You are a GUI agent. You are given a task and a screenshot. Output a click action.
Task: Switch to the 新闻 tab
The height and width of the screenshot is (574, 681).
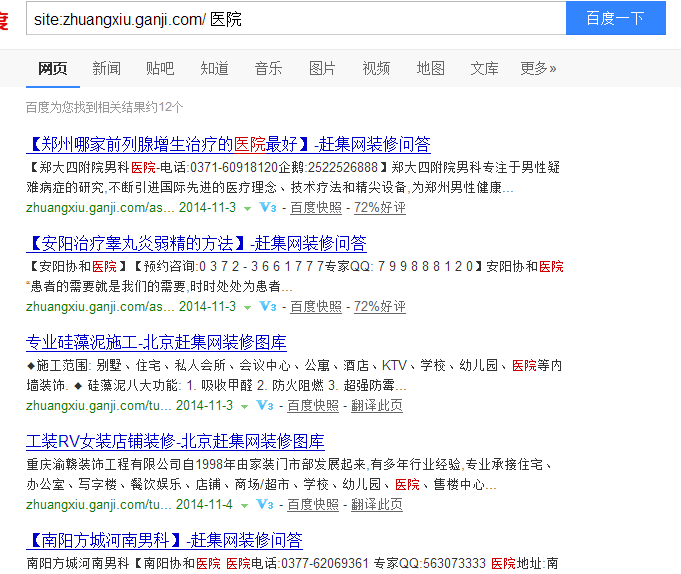pyautogui.click(x=106, y=69)
